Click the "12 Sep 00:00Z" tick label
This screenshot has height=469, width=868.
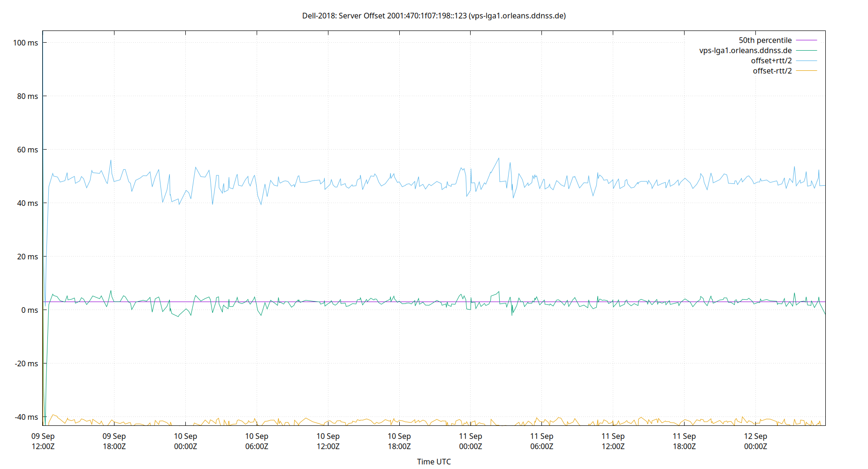[x=756, y=441]
